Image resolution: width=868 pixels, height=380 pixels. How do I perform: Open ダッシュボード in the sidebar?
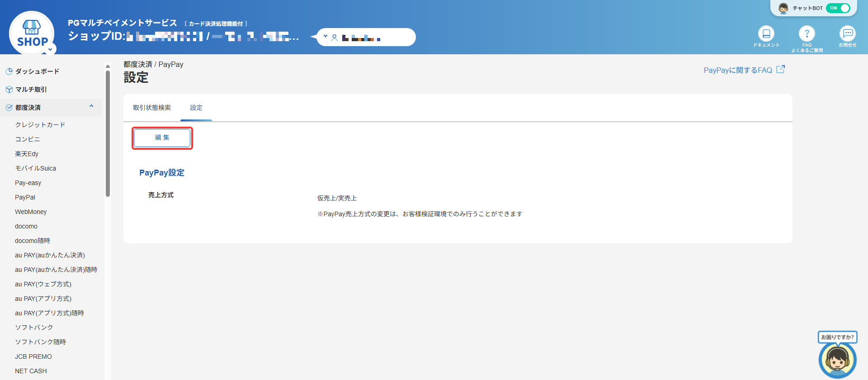click(x=38, y=71)
